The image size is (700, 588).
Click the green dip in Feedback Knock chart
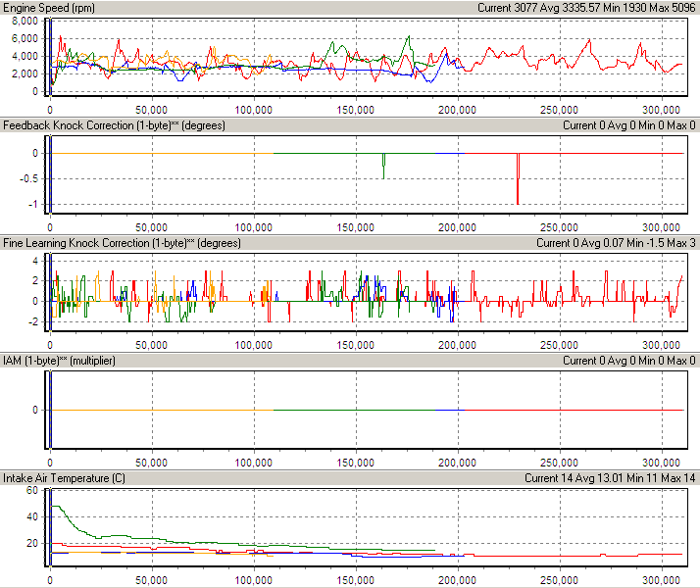383,165
